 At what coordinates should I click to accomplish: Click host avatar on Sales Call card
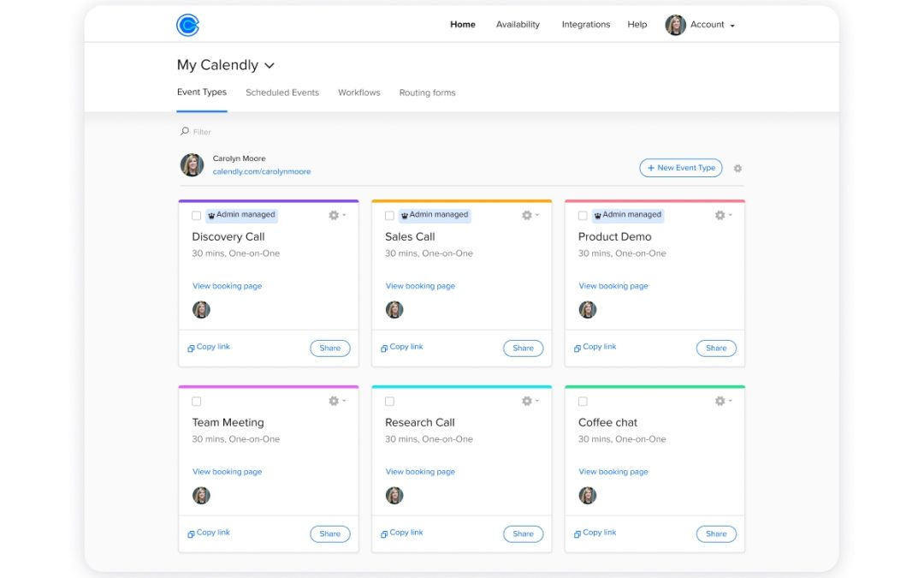coord(394,310)
